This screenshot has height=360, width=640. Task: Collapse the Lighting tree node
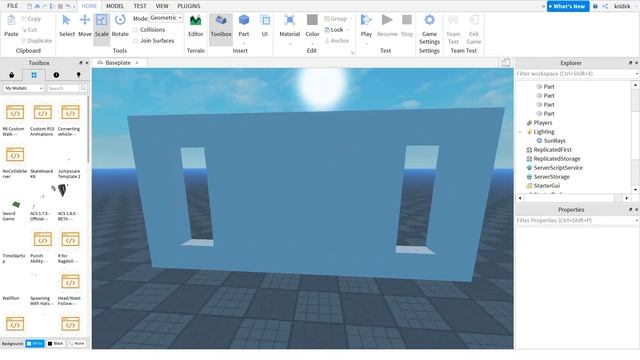(x=520, y=132)
